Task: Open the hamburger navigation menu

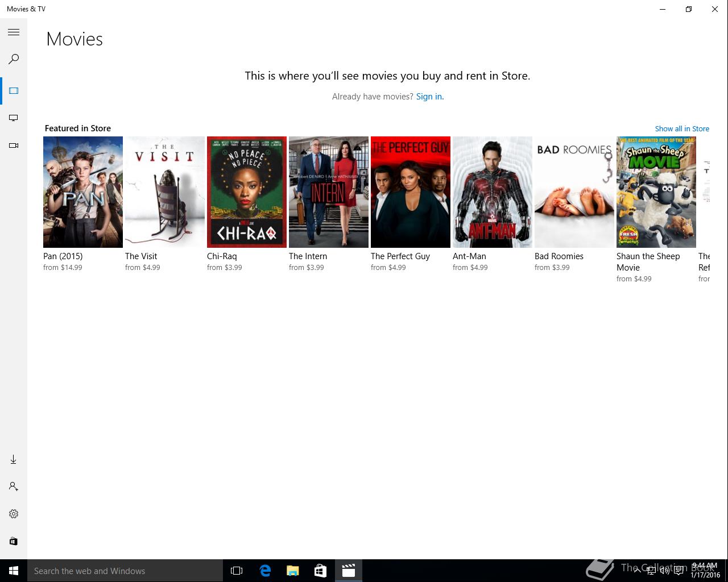Action: 14,32
